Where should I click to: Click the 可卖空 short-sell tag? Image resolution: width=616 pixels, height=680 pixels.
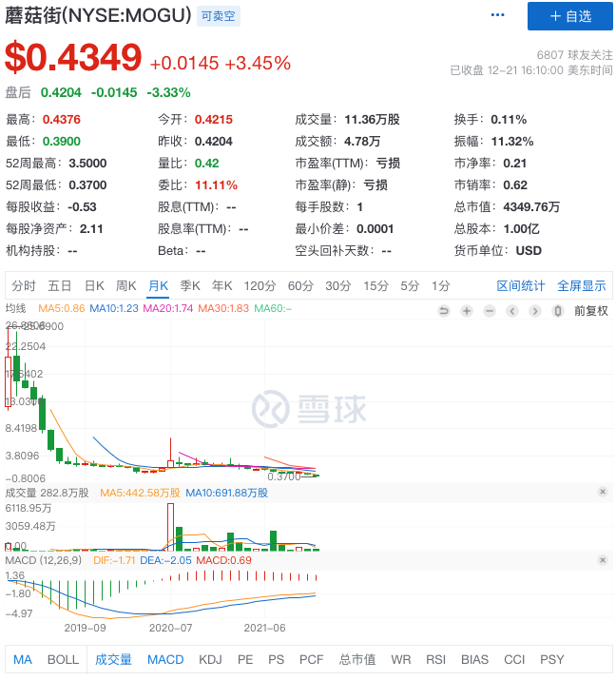coord(219,16)
